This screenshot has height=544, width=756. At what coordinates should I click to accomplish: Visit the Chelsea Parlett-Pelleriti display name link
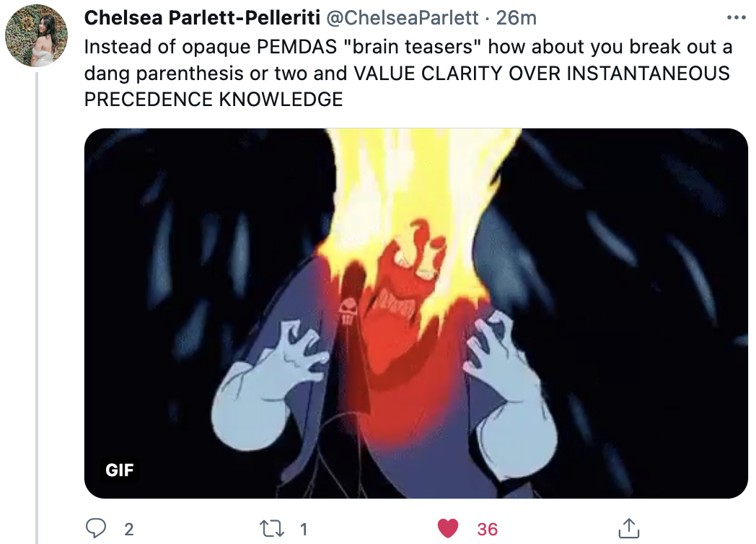(202, 18)
